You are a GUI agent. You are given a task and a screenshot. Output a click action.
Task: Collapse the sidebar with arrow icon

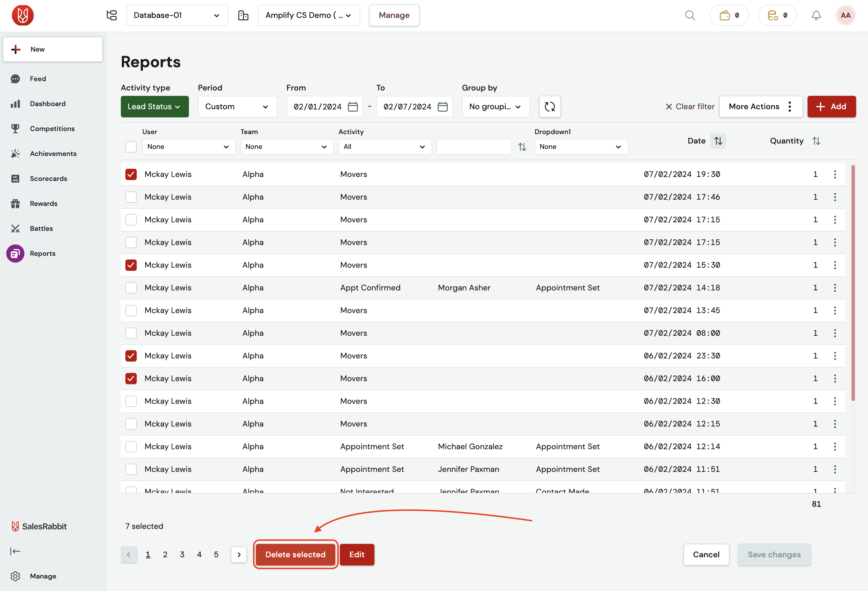pos(15,551)
